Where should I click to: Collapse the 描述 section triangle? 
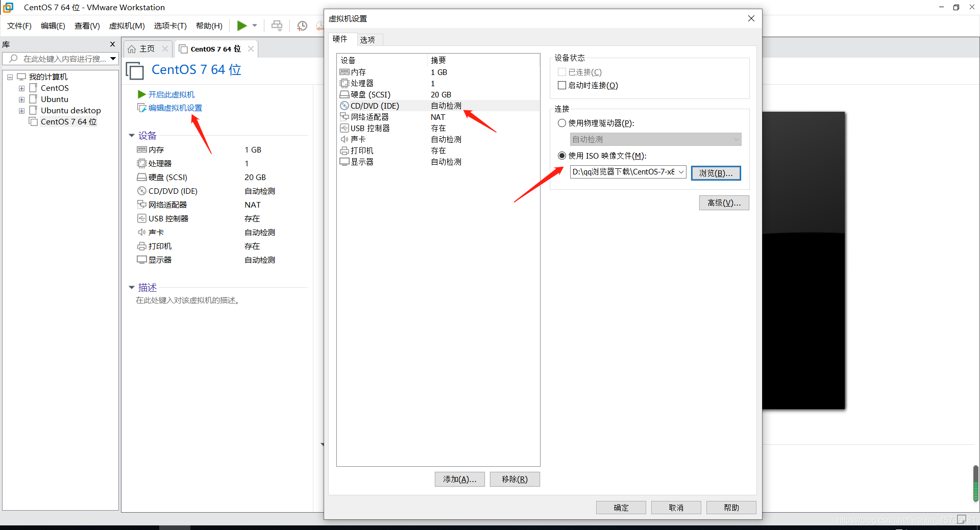click(132, 288)
